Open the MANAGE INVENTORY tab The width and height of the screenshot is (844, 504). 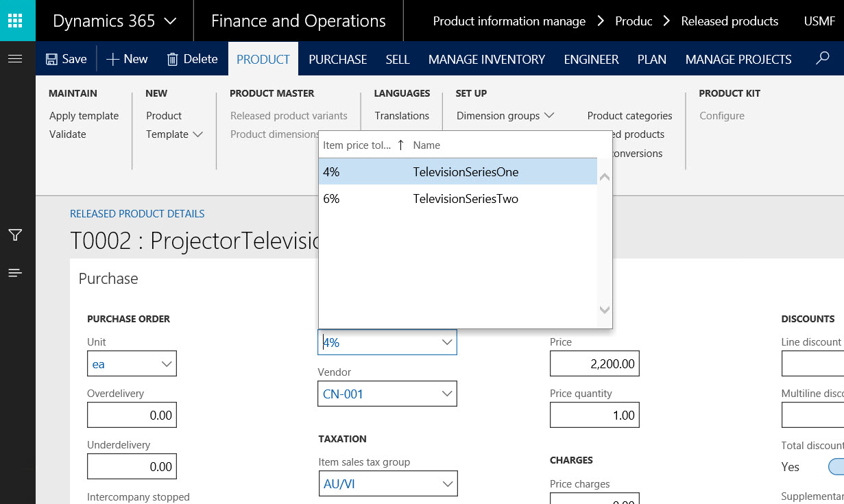(486, 60)
